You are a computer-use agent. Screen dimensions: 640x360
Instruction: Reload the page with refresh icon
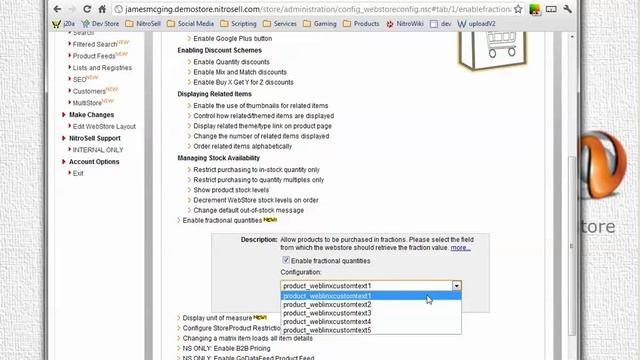point(87,9)
